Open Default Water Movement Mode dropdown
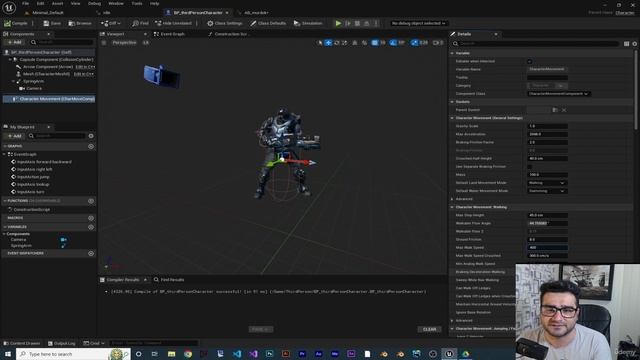This screenshot has width=640, height=360. [547, 191]
